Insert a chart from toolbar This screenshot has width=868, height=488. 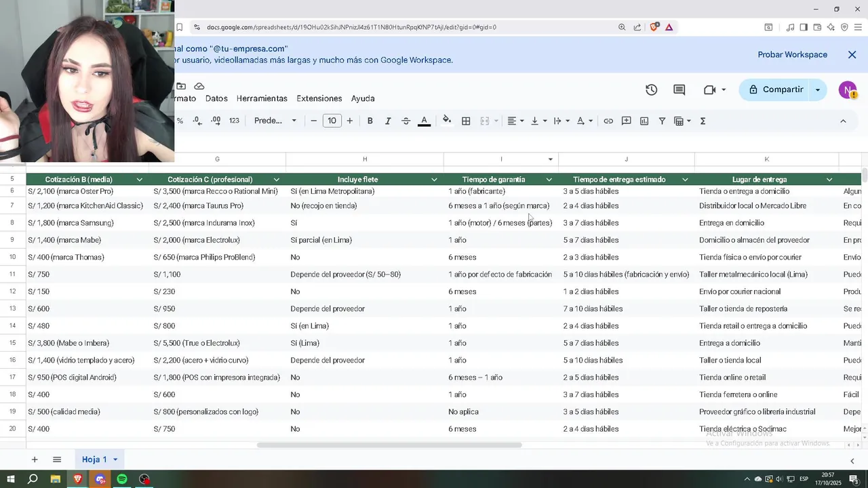pyautogui.click(x=644, y=121)
